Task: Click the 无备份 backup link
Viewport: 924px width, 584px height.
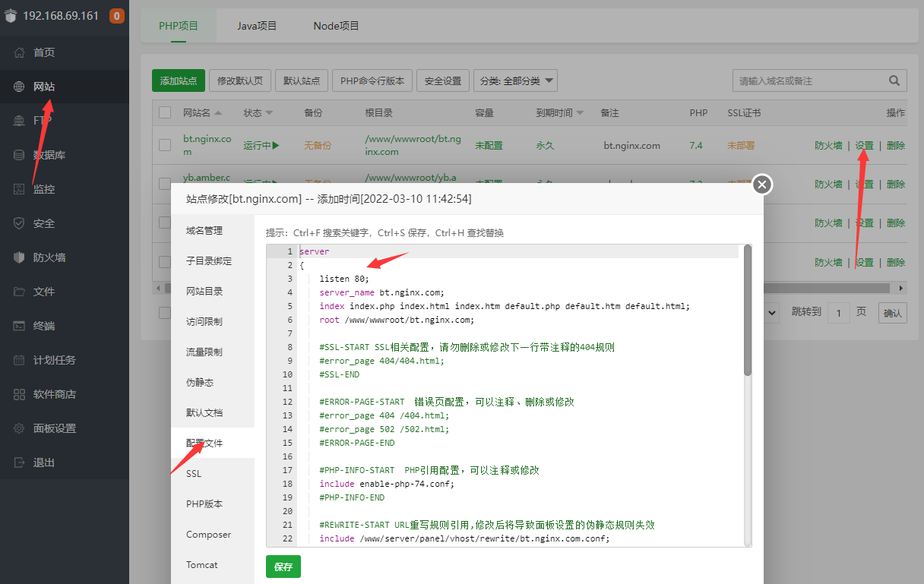Action: point(318,145)
